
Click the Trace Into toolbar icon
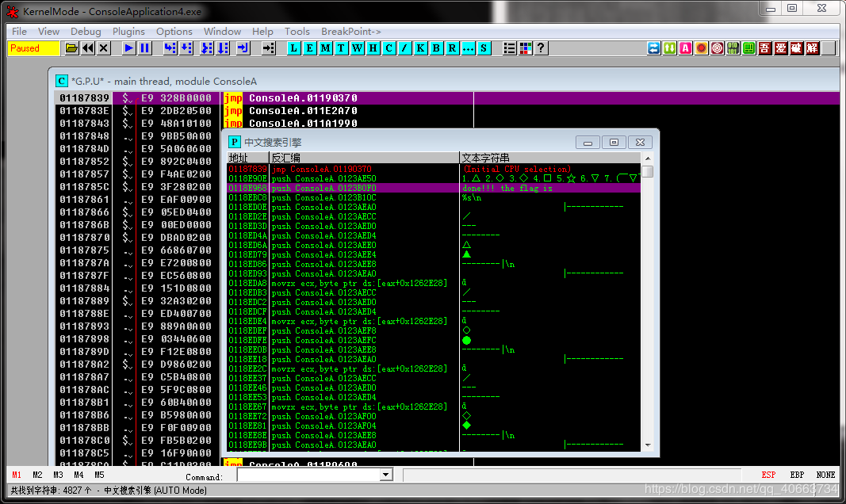pyautogui.click(x=207, y=48)
